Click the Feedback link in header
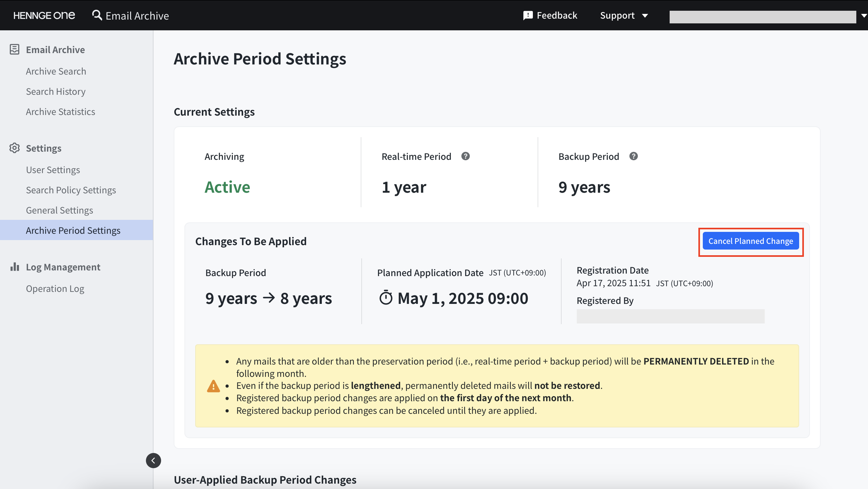The image size is (868, 489). [550, 15]
